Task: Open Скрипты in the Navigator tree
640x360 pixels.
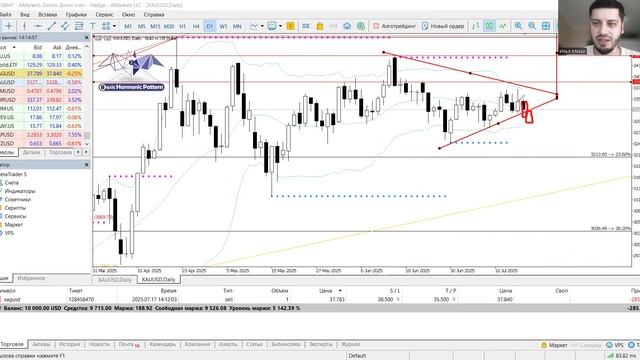Action: pyautogui.click(x=15, y=208)
